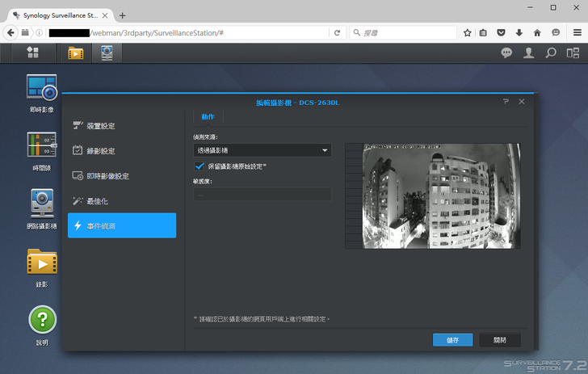This screenshot has width=588, height=374.
Task: Click the 儲存 save button
Action: click(452, 340)
